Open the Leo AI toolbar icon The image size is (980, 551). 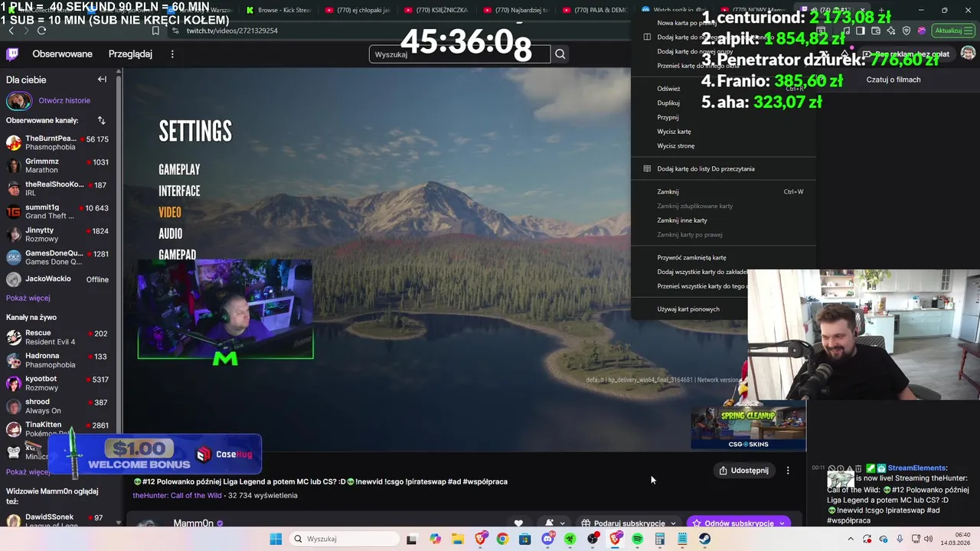coord(891,31)
